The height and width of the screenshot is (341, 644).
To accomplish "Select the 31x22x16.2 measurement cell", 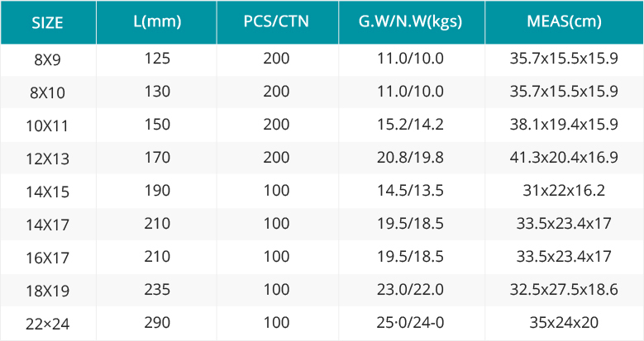I will pyautogui.click(x=564, y=191).
